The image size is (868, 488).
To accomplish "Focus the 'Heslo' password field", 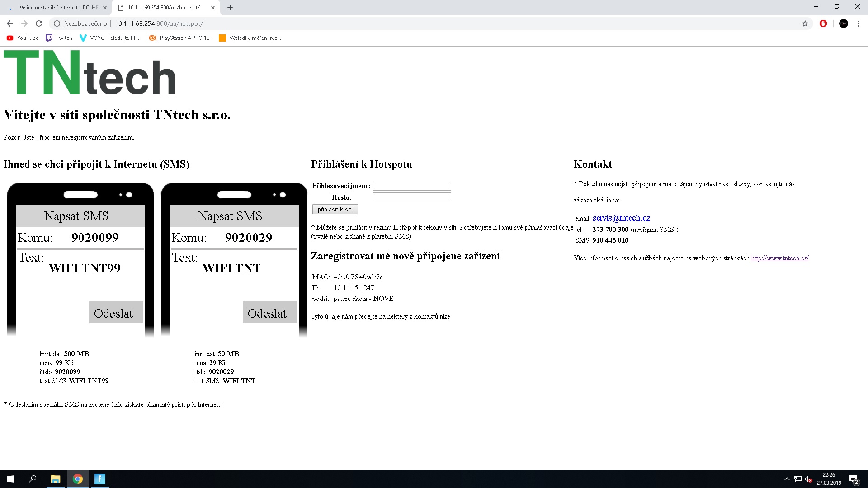I will 412,197.
